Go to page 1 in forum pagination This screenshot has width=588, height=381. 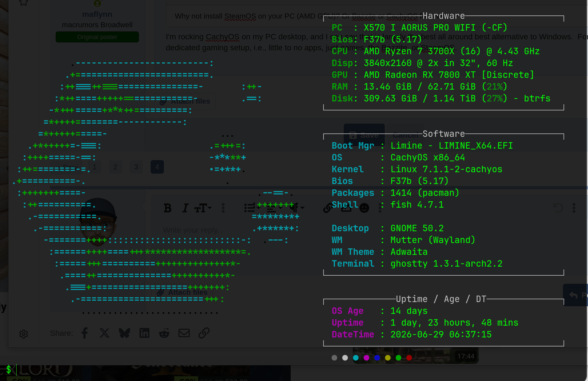coord(95,167)
